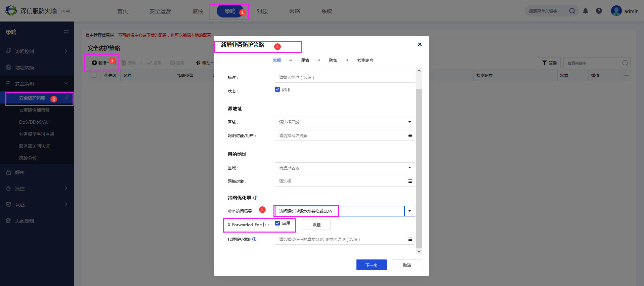Viewport: 644px width, 286px height.
Task: Click the admin user avatar
Action: click(x=616, y=11)
